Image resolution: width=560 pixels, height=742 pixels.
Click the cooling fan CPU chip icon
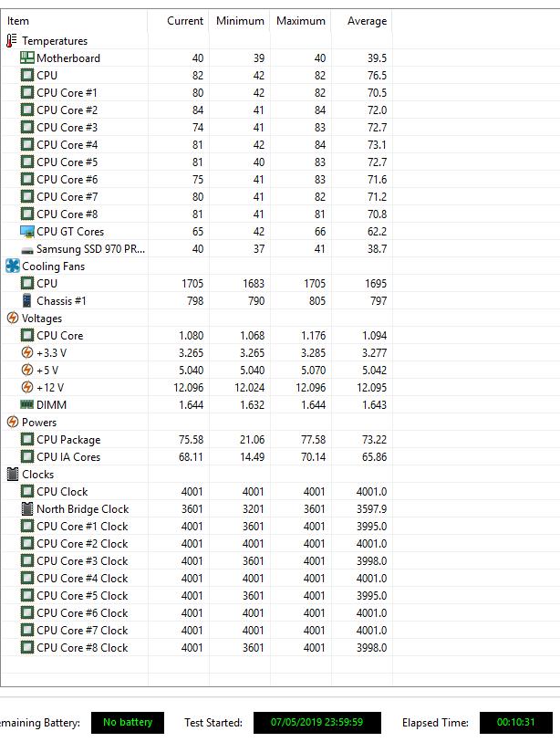[27, 283]
